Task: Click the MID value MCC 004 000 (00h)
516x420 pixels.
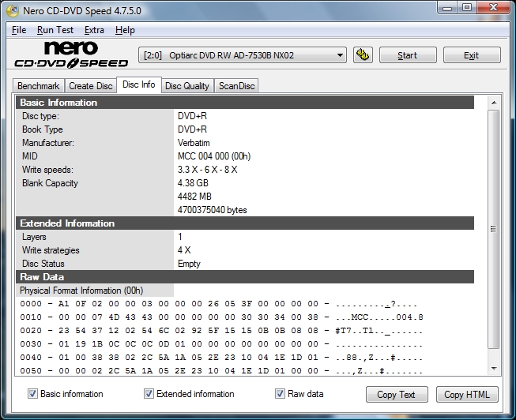Action: point(214,156)
